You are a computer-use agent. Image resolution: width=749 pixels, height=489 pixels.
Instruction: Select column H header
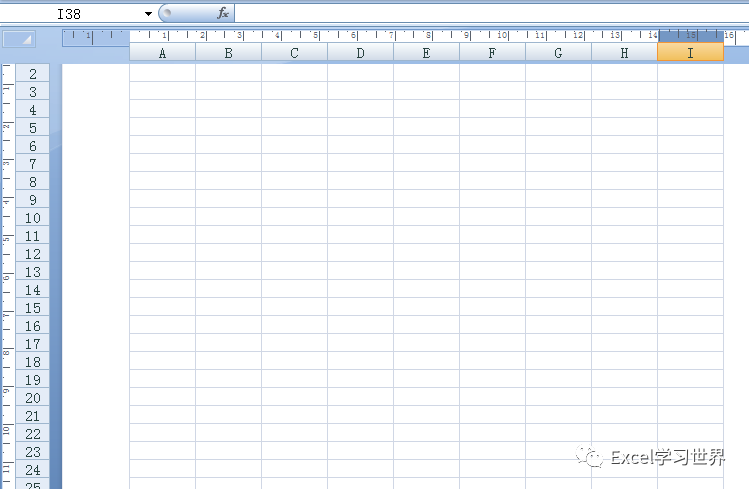624,53
